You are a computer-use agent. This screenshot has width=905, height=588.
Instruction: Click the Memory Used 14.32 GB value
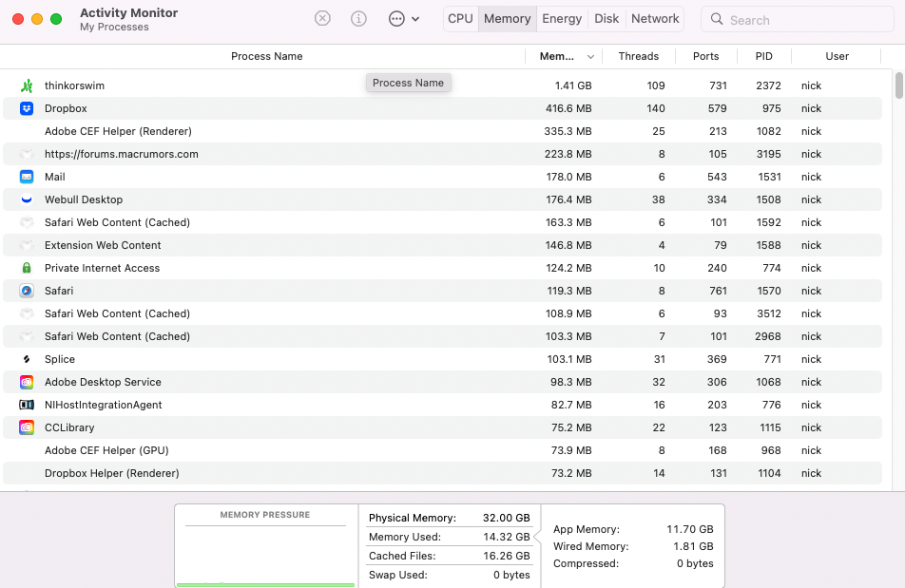click(506, 537)
